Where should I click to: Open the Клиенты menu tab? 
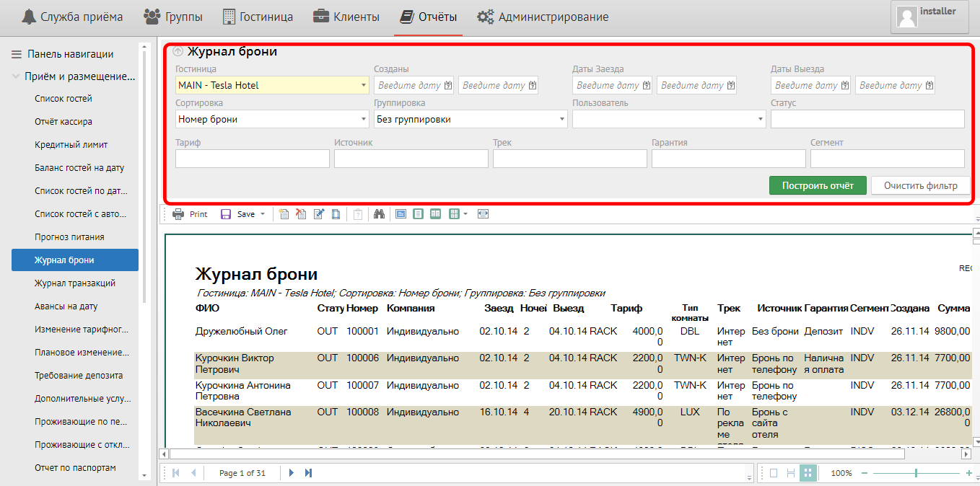tap(346, 17)
